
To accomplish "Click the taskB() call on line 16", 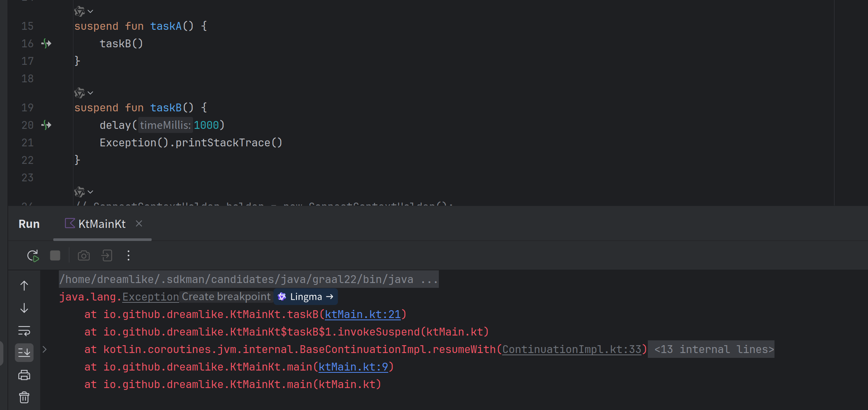I will [x=121, y=44].
